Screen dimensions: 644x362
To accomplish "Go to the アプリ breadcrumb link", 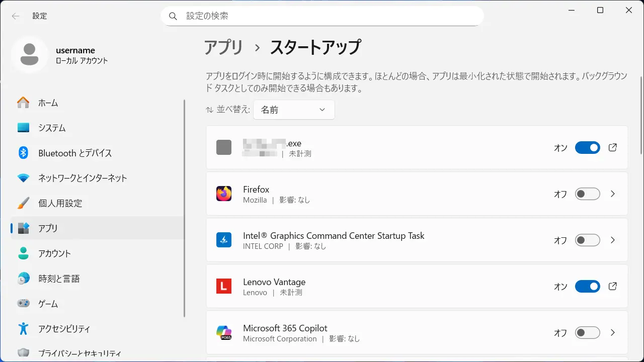I will (x=223, y=47).
